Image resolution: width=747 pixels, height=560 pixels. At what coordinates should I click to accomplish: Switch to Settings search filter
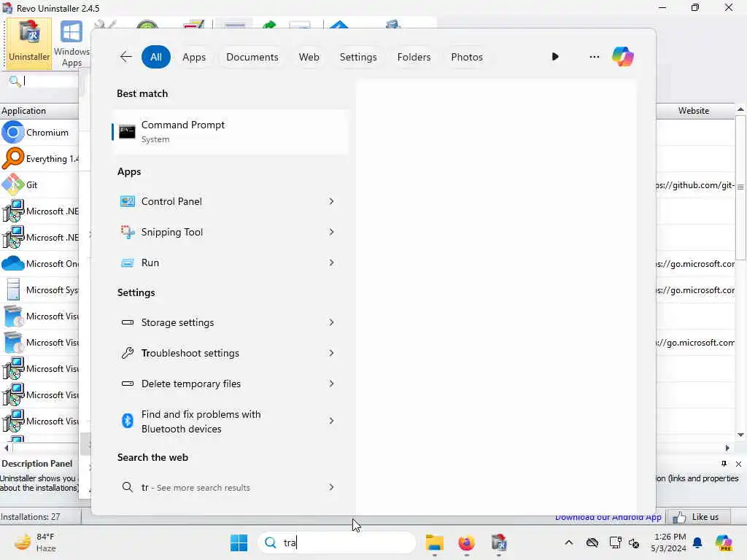coord(358,57)
